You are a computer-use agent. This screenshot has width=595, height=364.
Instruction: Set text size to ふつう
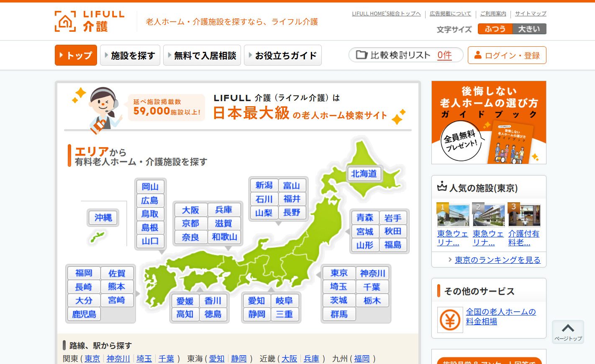tap(495, 29)
